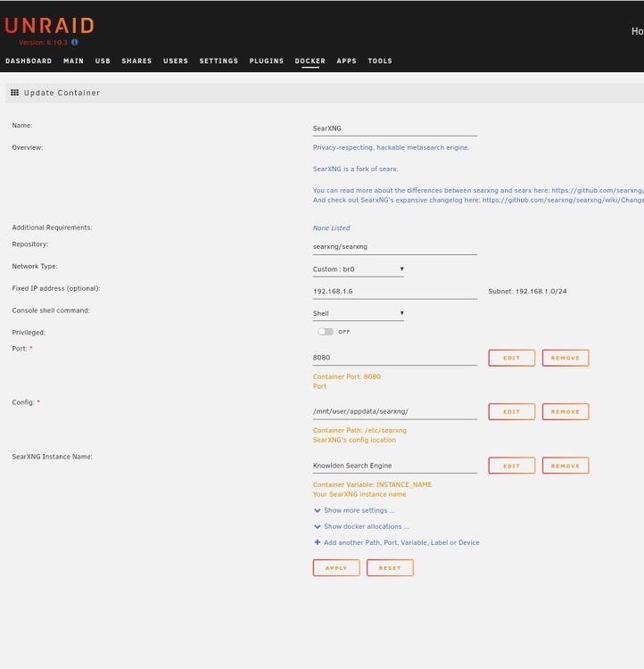644x669 pixels.
Task: Click the container Name field
Action: 395,128
